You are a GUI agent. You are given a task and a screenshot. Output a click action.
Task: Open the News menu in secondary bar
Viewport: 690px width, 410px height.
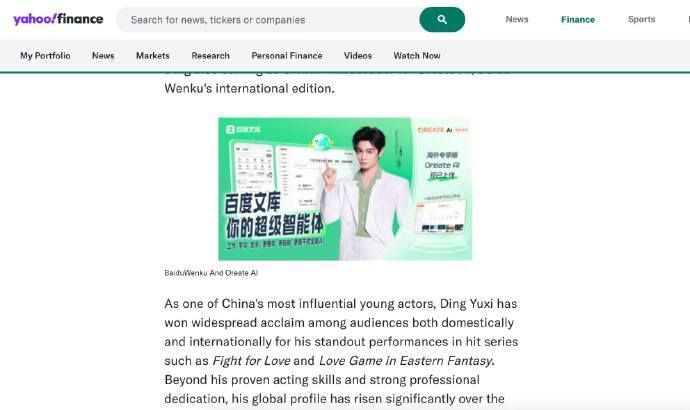click(x=103, y=55)
